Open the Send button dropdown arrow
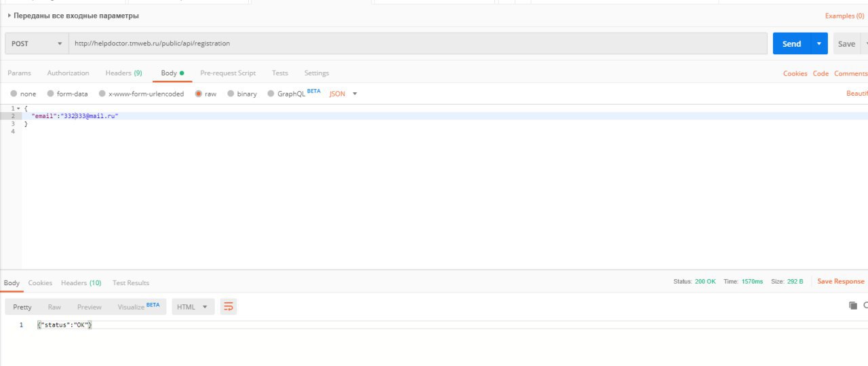The image size is (868, 366). (x=819, y=43)
